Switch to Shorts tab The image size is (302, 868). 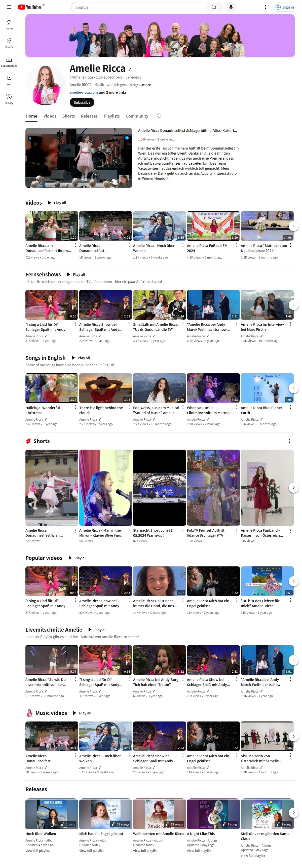coord(69,116)
